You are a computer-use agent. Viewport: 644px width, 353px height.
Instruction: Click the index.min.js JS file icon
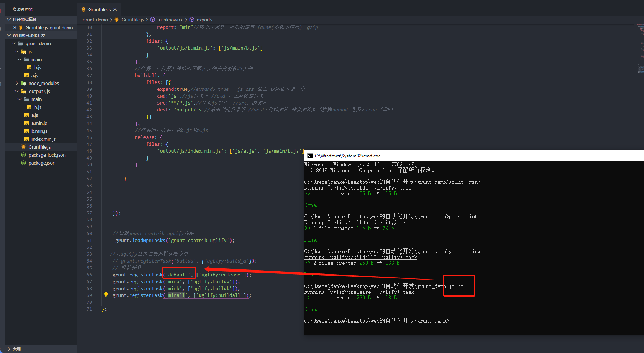tap(26, 139)
